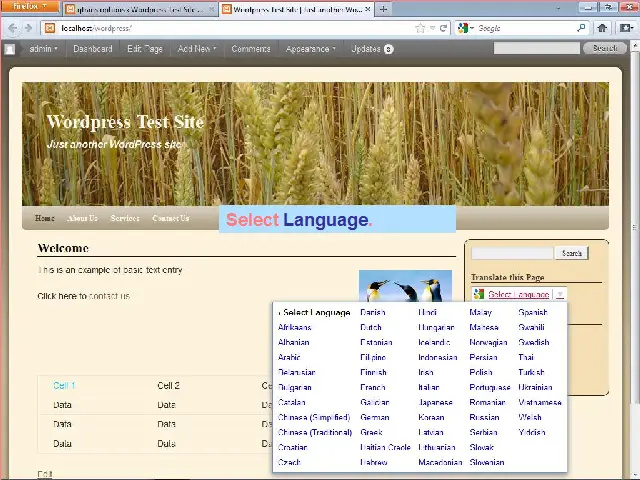Choose Swedish from the language list
The image size is (640, 480).
coord(533,342)
